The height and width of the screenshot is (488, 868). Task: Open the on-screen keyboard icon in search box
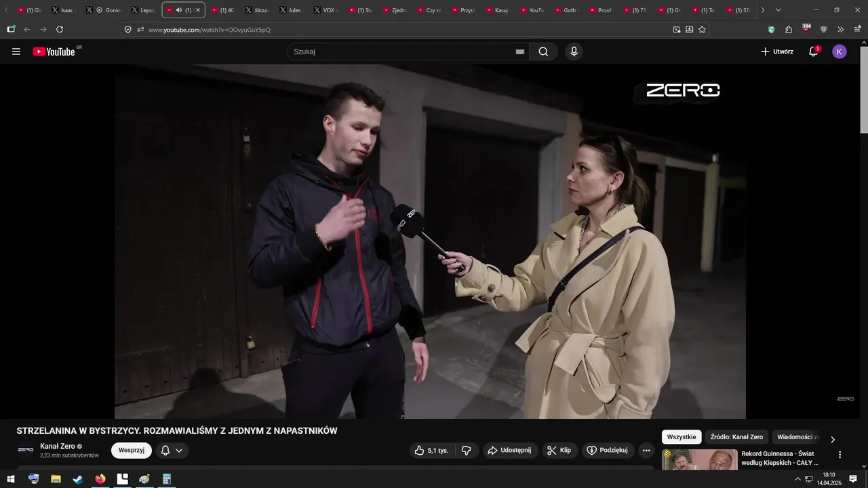point(520,52)
